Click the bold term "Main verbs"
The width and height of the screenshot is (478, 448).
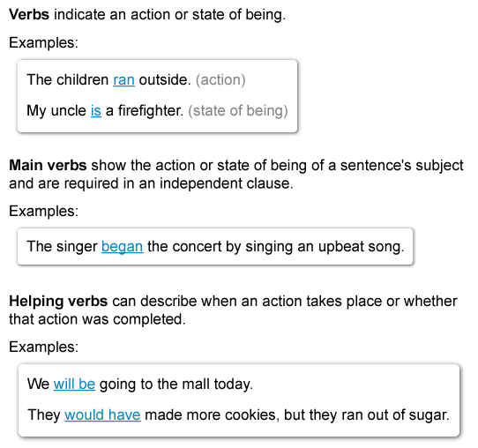click(x=48, y=166)
